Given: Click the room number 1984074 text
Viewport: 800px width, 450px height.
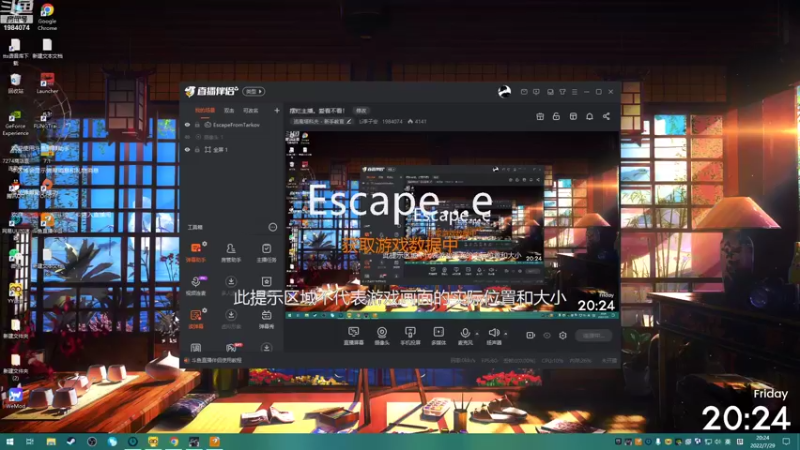Looking at the screenshot, I should tap(392, 121).
